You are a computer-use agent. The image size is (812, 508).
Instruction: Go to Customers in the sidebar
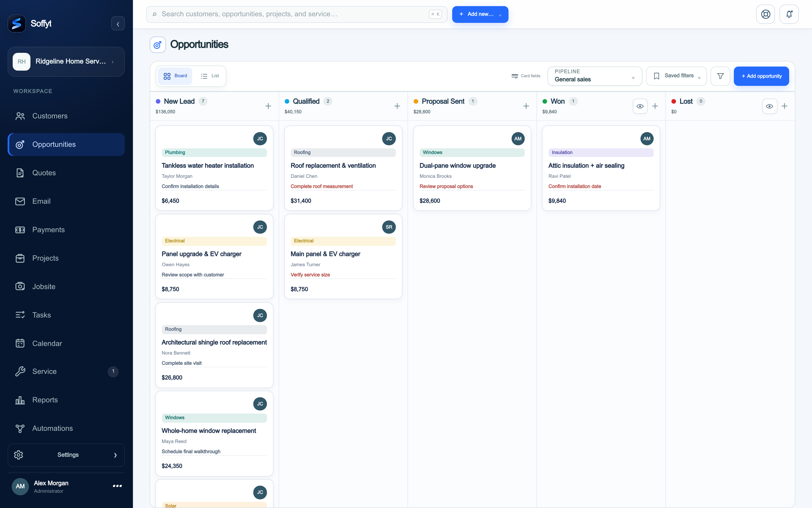click(x=66, y=116)
